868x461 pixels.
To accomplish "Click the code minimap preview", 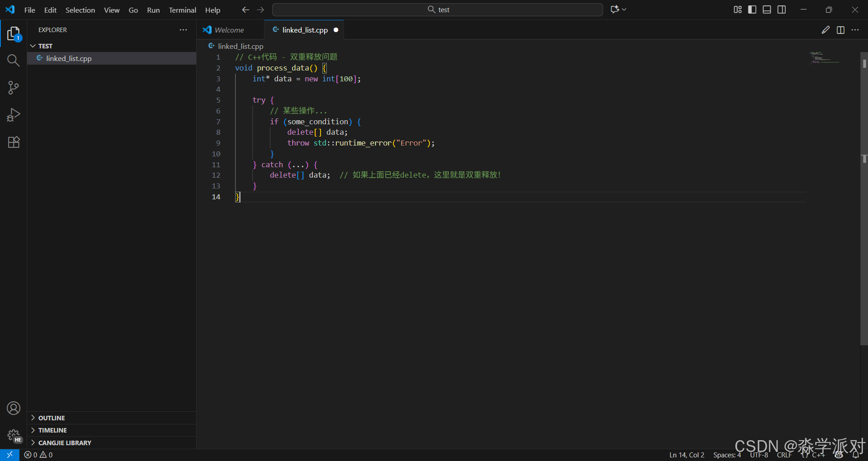I will click(x=825, y=57).
